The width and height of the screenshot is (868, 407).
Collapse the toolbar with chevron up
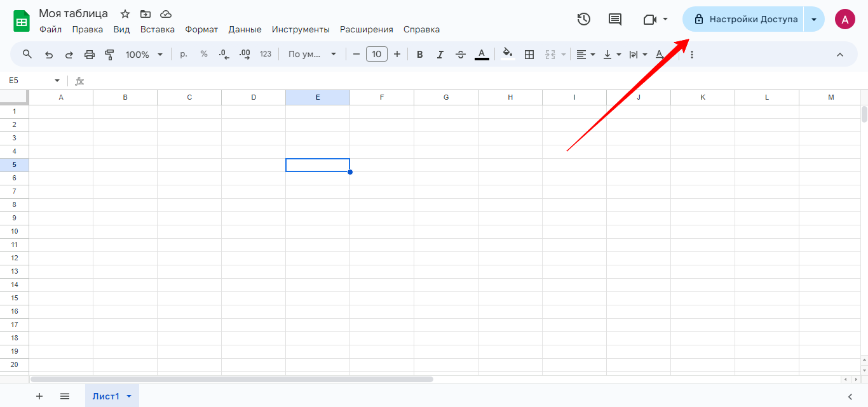[x=839, y=55]
